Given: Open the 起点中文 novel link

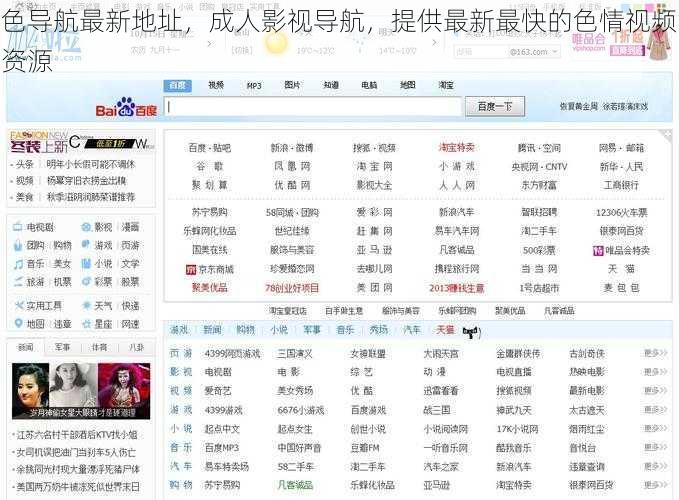Looking at the screenshot, I should coord(222,429).
